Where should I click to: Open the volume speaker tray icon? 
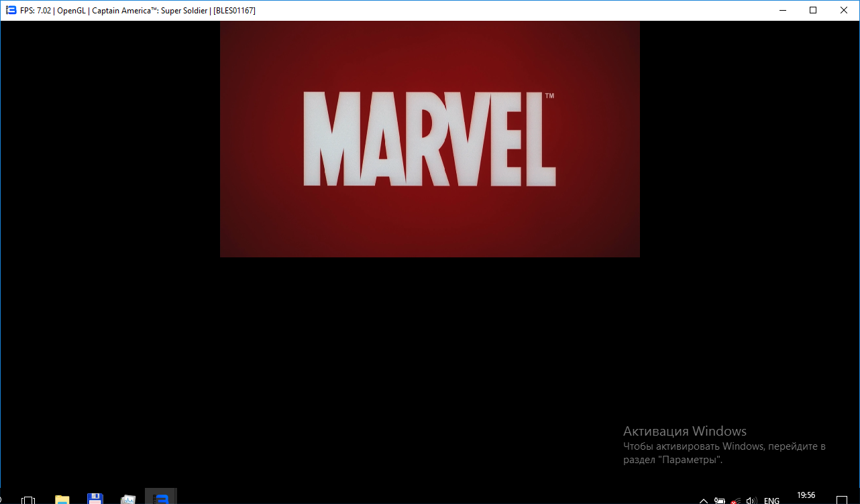(752, 501)
